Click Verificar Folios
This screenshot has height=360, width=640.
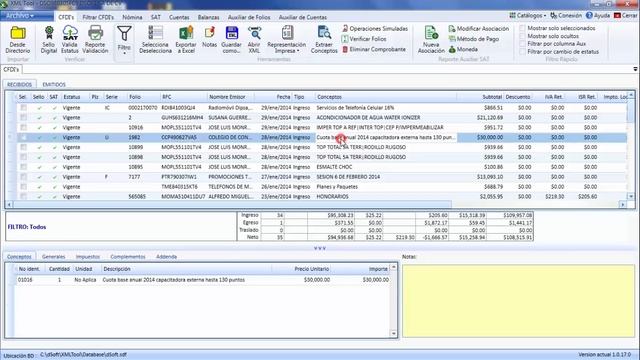coord(364,39)
